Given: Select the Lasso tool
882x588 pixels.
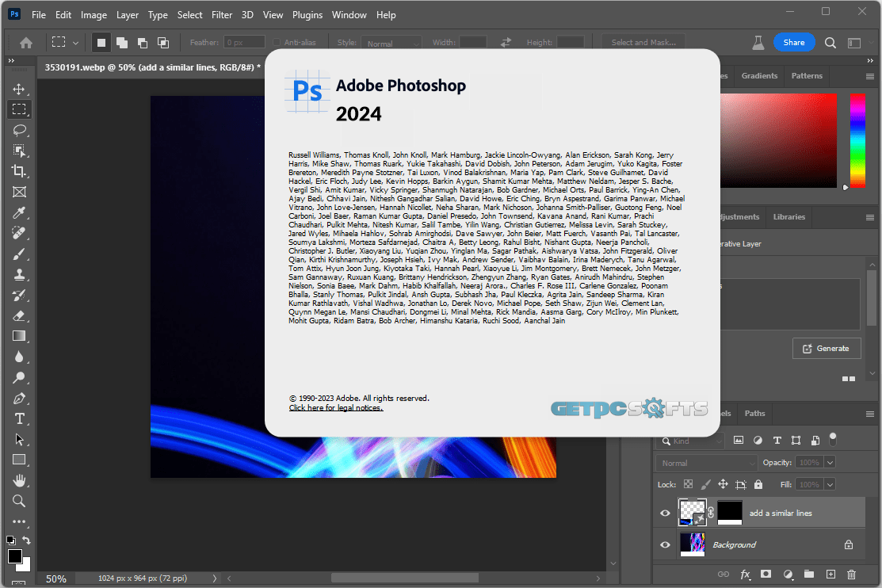Looking at the screenshot, I should [19, 130].
